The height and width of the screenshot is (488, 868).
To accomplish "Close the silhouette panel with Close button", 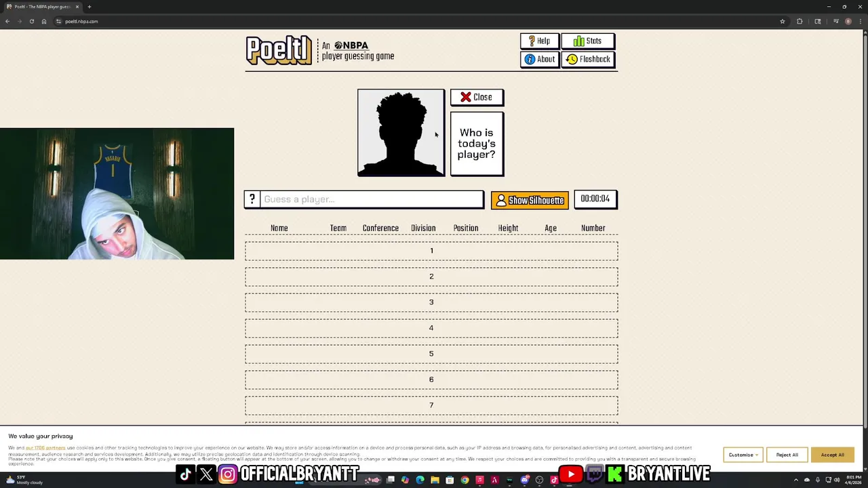I will click(x=477, y=98).
